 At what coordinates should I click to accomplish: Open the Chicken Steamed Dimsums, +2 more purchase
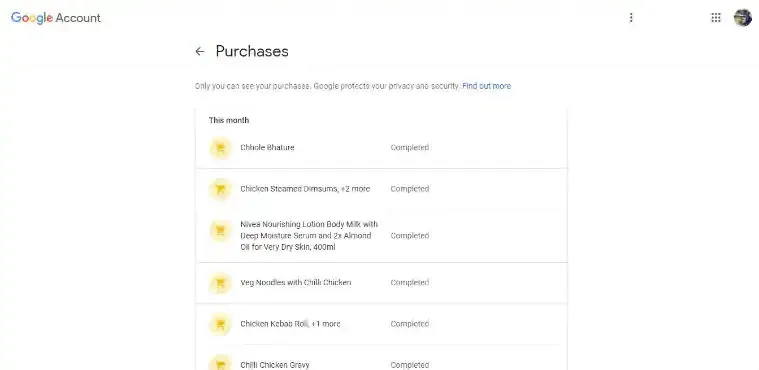click(381, 189)
